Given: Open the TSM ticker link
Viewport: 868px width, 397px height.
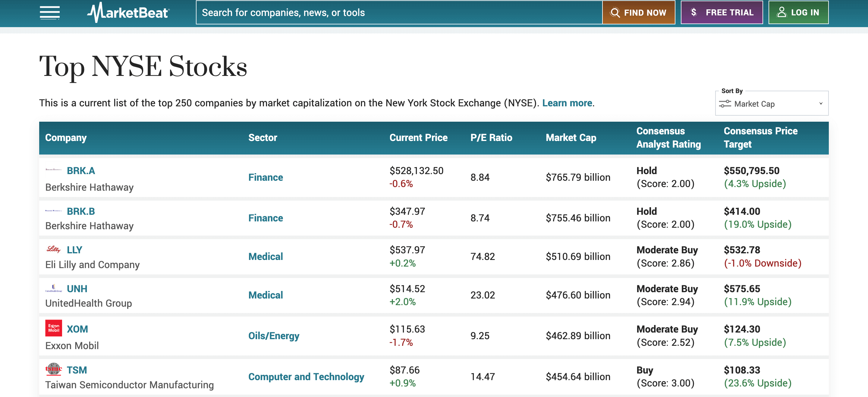Looking at the screenshot, I should click(77, 370).
